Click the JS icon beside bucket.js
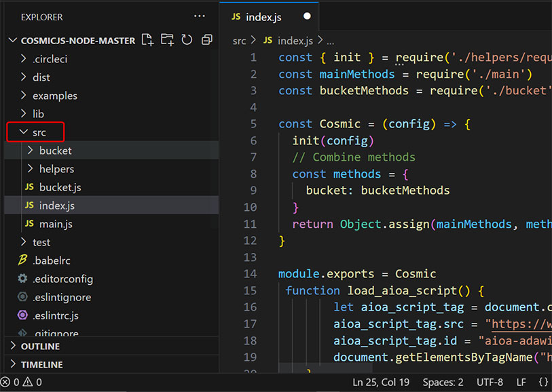 click(x=30, y=187)
